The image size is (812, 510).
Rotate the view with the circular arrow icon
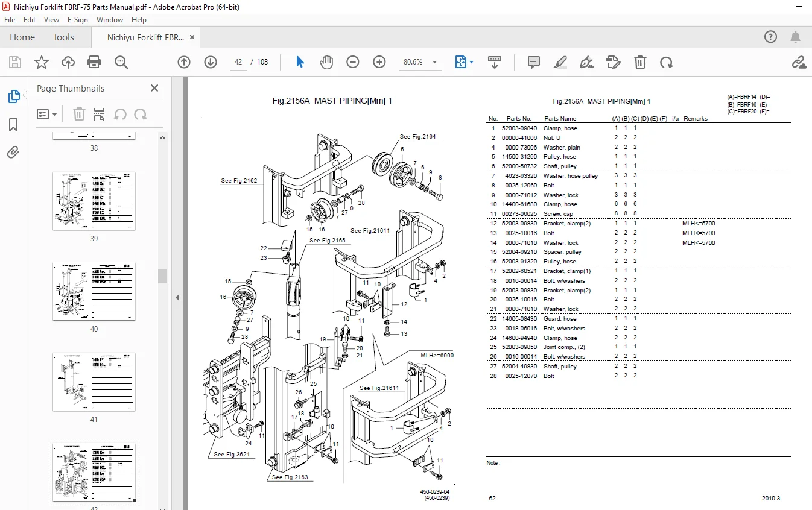pos(667,62)
